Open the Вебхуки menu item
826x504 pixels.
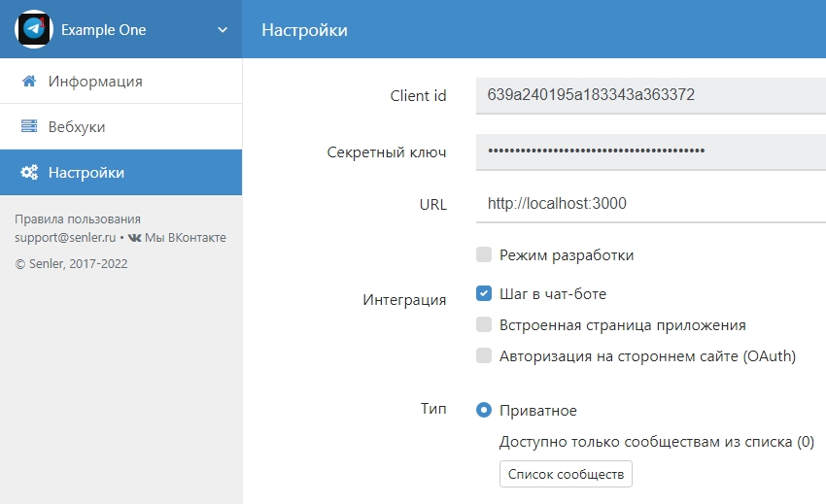coord(77,127)
